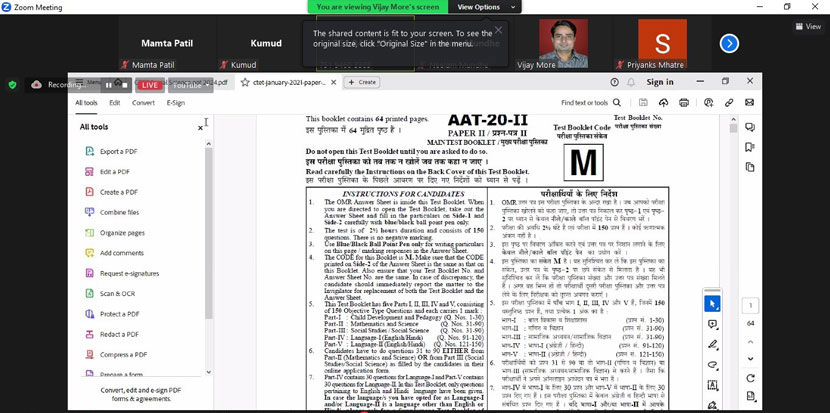Viewport: 830px width, 413px height.
Task: Click the search magnifier icon
Action: coord(617,103)
